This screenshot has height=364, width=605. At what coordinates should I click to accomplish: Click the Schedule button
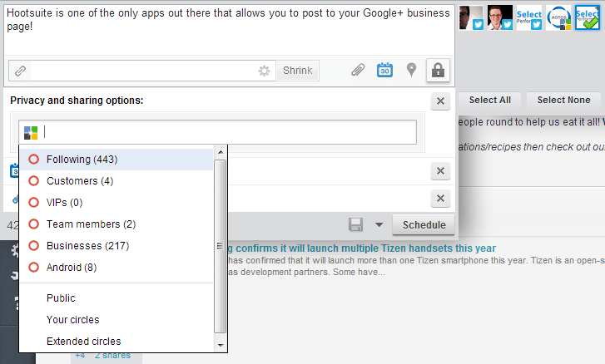pyautogui.click(x=424, y=225)
